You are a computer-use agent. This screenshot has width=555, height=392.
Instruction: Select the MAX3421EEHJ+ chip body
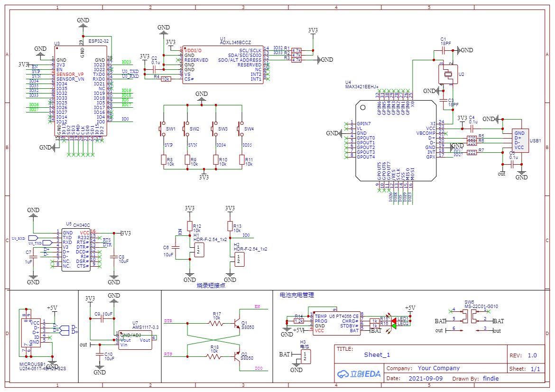coord(396,140)
